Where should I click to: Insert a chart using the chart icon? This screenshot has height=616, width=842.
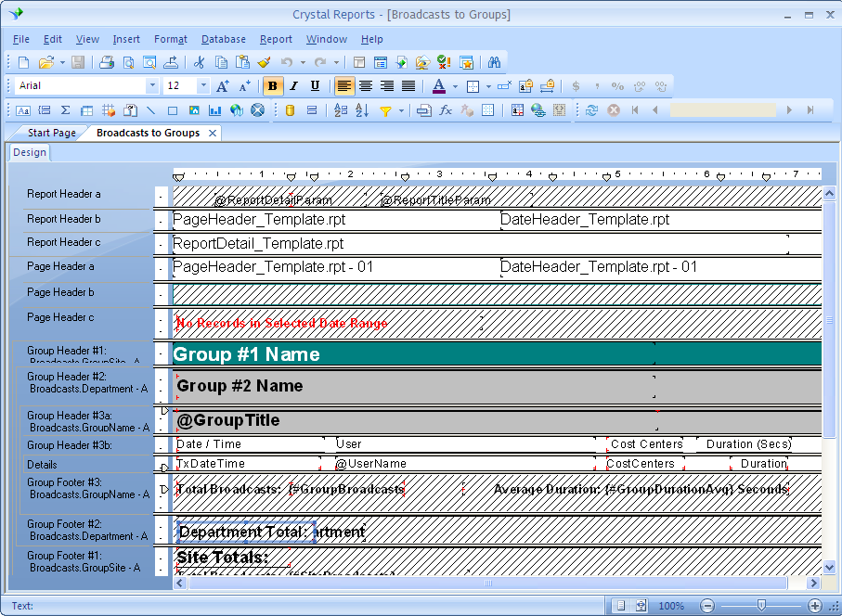(215, 110)
